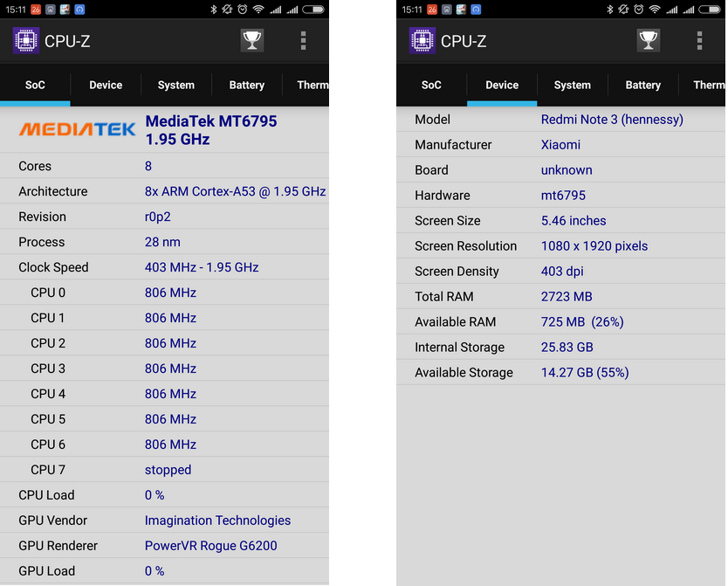The width and height of the screenshot is (728, 586).
Task: Tap the "CPU Load" label
Action: [46, 495]
